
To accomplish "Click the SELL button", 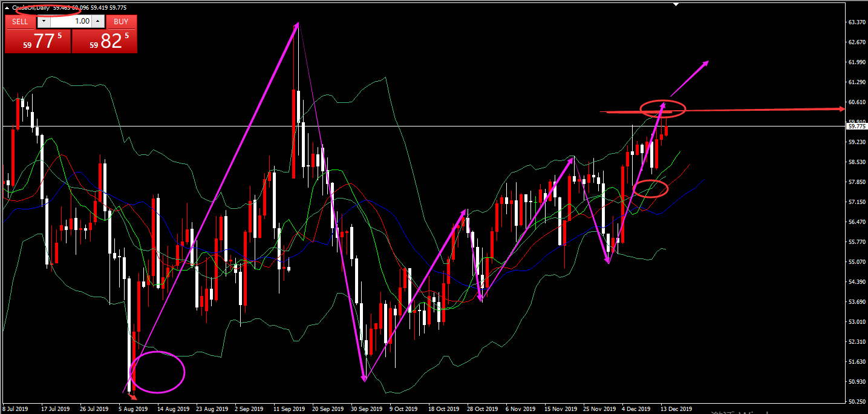I will click(x=20, y=21).
